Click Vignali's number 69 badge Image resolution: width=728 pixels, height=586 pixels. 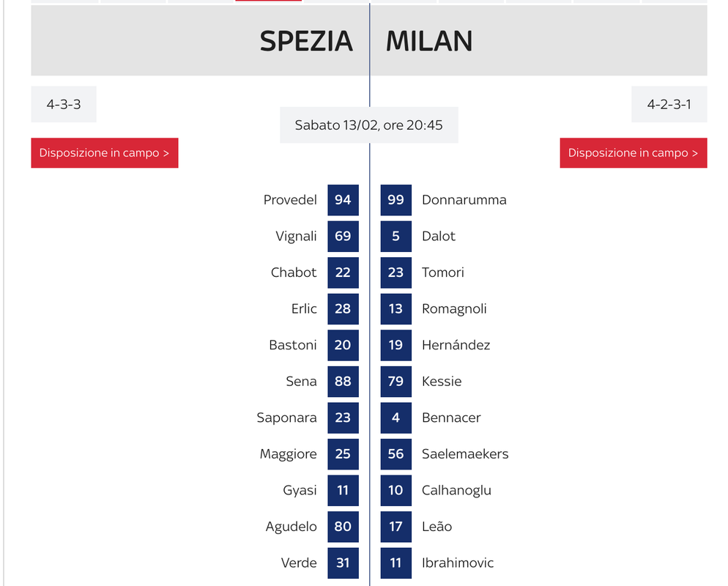[343, 237]
